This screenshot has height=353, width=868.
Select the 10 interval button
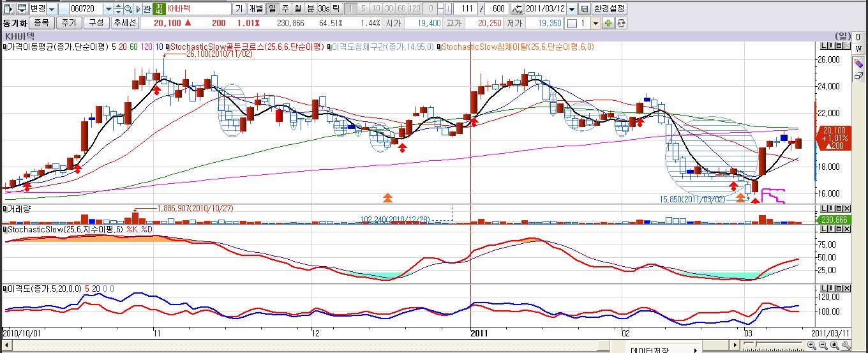click(x=376, y=9)
